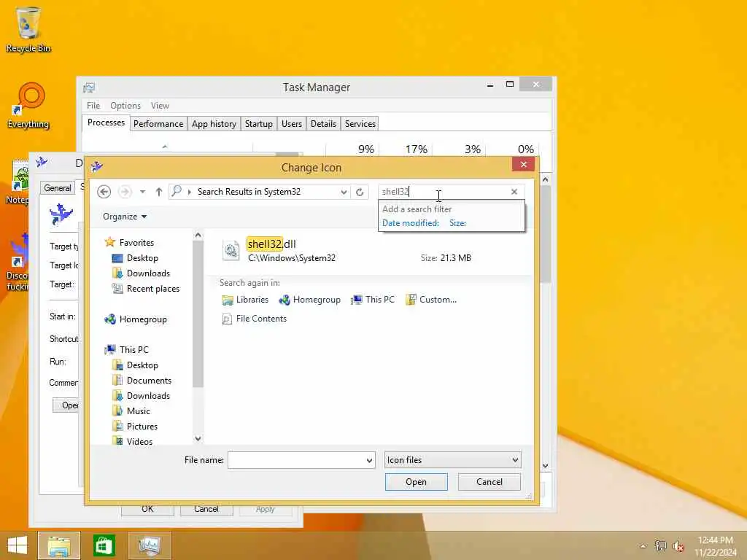Switch to Startup tab in Task Manager
This screenshot has width=747, height=560.
[x=259, y=124]
